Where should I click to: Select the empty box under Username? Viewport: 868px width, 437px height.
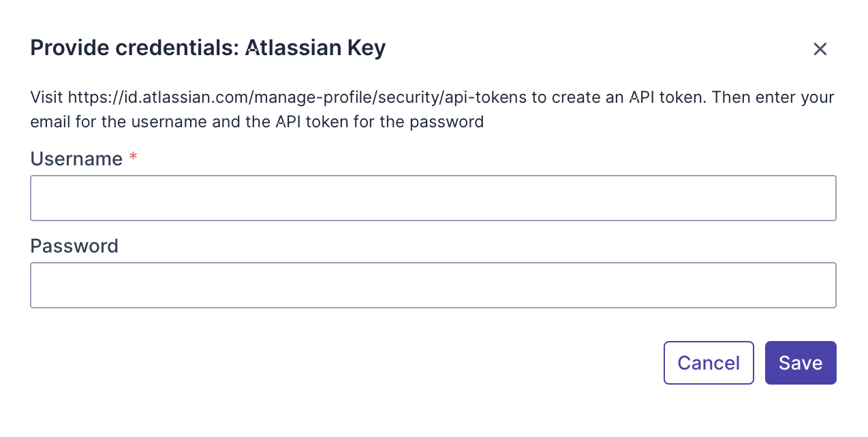pyautogui.click(x=433, y=198)
